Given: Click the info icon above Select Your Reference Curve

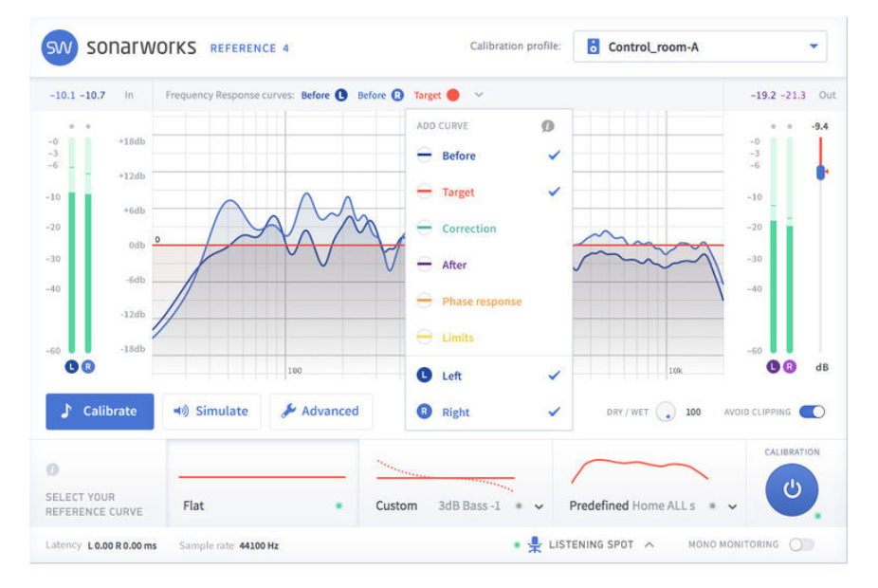Looking at the screenshot, I should click(52, 469).
